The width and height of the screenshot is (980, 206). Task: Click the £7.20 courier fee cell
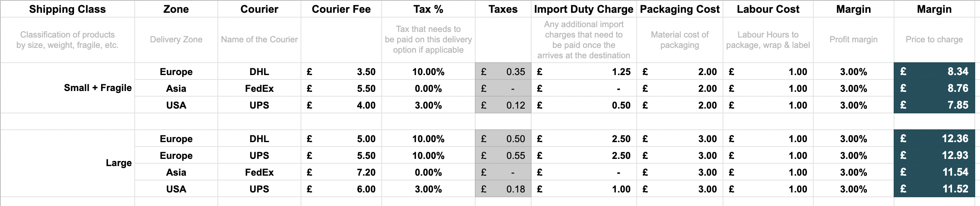(341, 172)
